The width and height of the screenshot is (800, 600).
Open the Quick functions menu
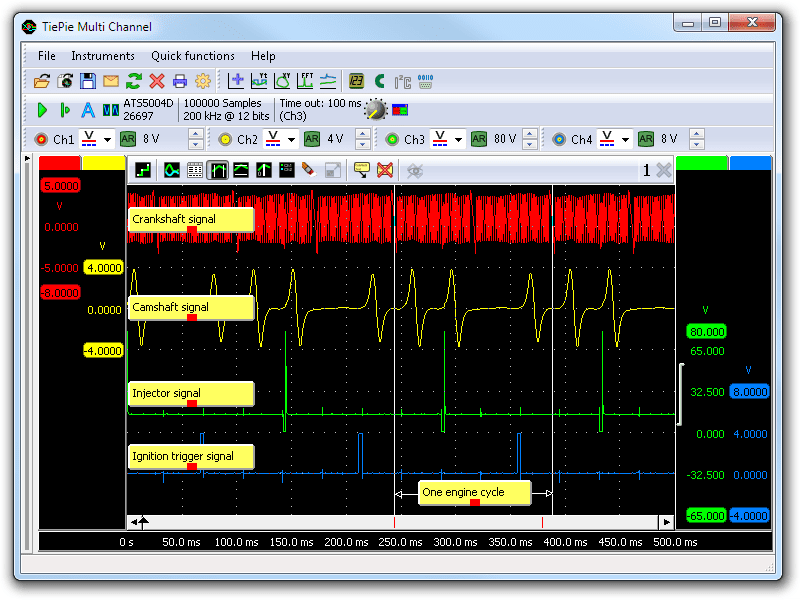click(x=192, y=56)
